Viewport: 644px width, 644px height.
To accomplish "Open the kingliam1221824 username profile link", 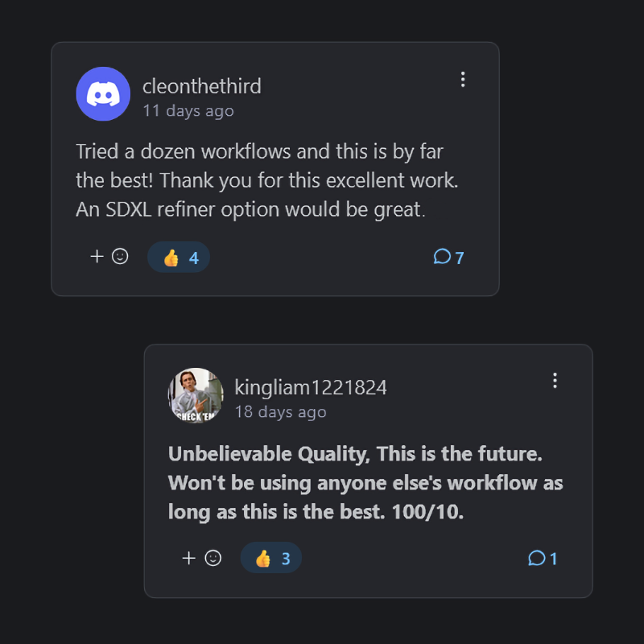I will [x=311, y=387].
